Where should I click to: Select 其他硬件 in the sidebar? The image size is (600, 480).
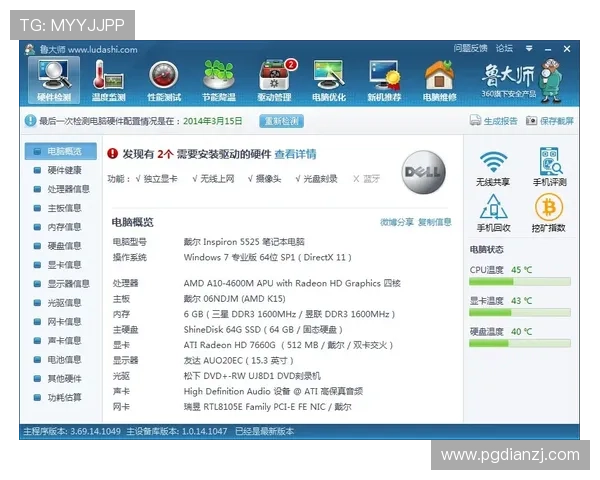60,379
